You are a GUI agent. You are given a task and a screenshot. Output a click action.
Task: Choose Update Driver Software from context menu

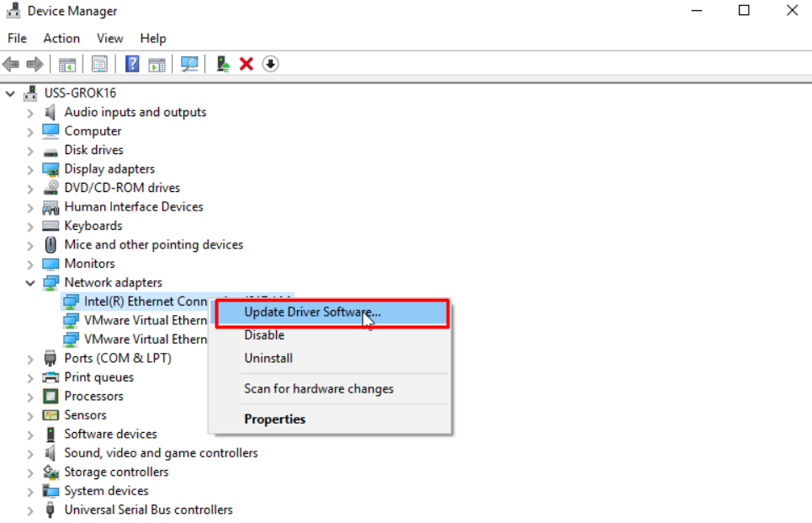click(312, 312)
